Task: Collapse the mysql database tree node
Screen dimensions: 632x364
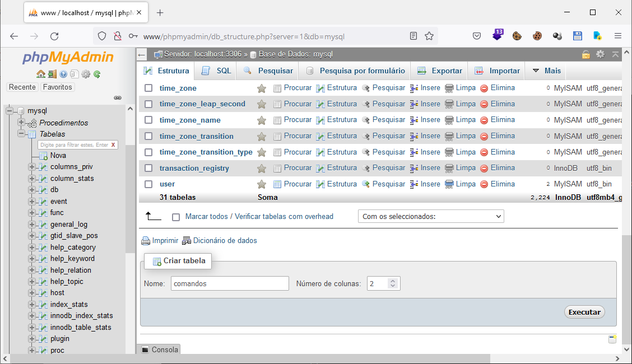Action: [10, 111]
